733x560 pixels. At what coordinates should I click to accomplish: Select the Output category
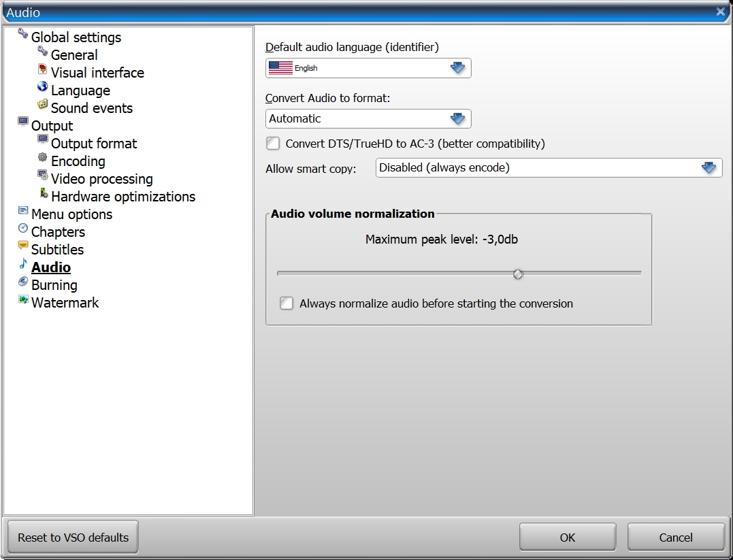(52, 126)
